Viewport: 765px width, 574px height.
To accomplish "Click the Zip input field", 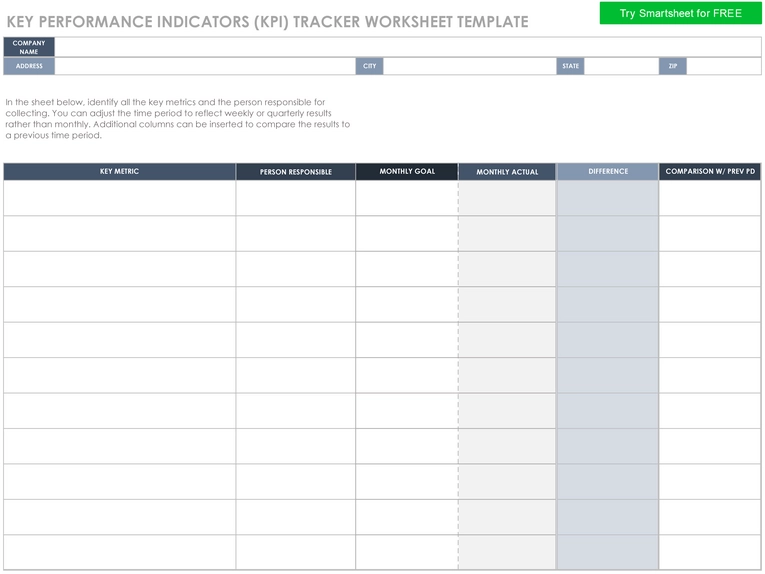I will [x=724, y=66].
